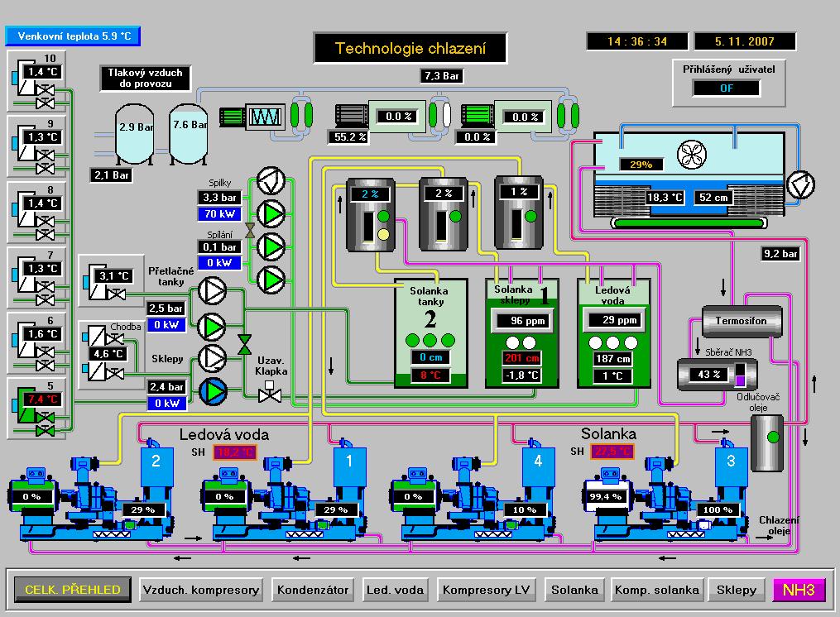The image size is (840, 617).
Task: Select the Chodba cooler showing 4,6 °C
Action: (x=111, y=355)
